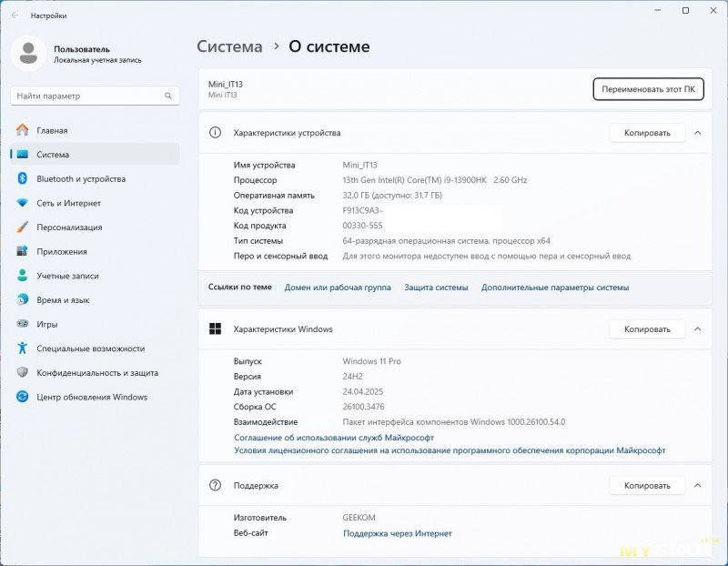
Task: Click the Bluetooth icon in the sidebar
Action: coord(22,178)
